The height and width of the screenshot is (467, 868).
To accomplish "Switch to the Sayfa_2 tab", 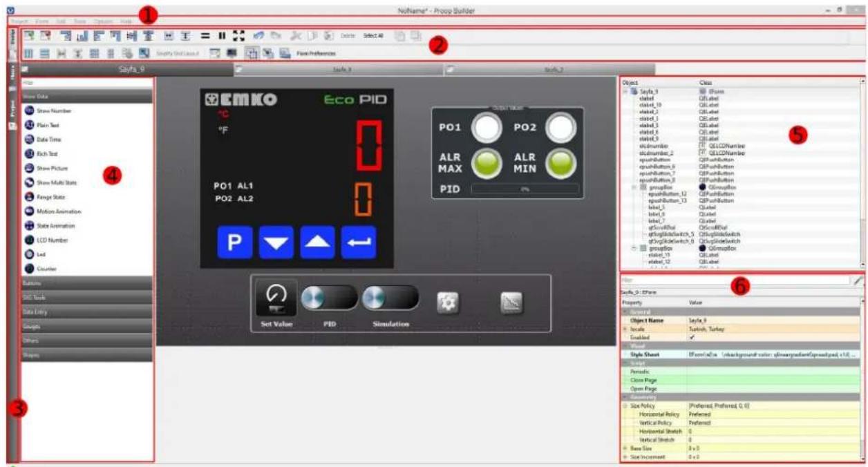I will click(x=550, y=70).
